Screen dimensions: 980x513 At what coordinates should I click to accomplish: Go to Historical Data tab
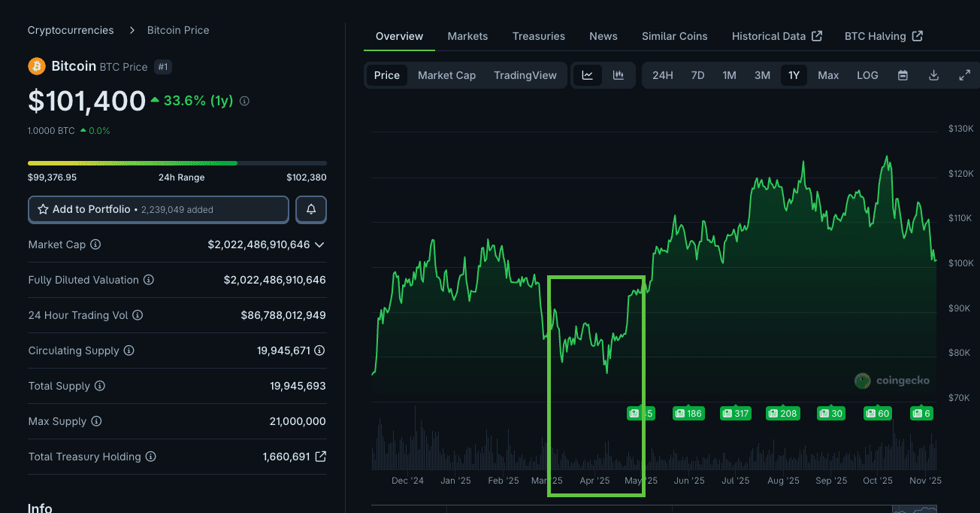click(776, 36)
